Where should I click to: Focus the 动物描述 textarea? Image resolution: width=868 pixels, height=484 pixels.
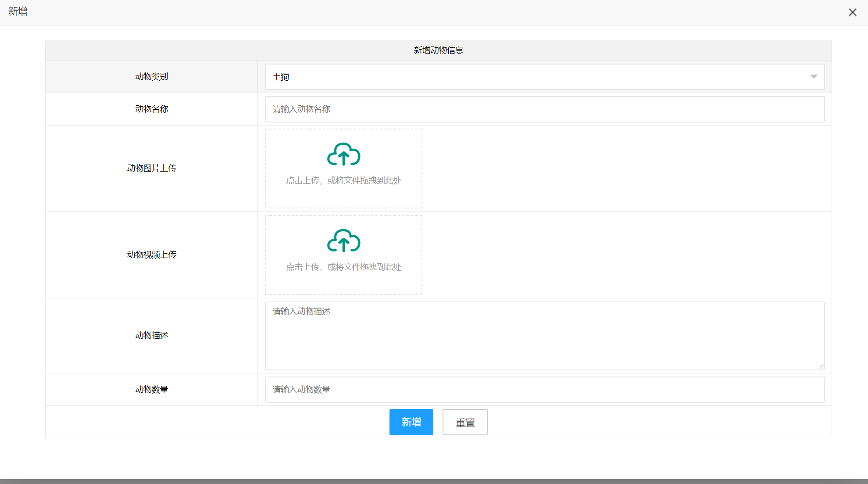pos(544,336)
